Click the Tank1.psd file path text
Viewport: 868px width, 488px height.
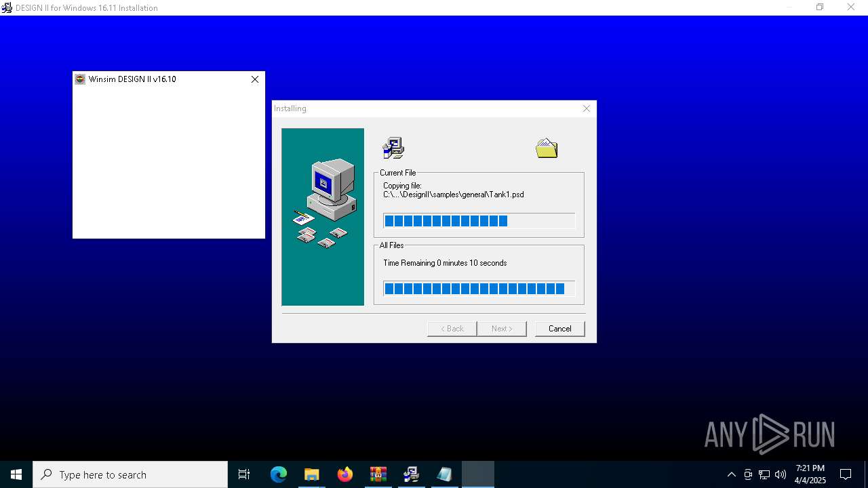tap(453, 195)
